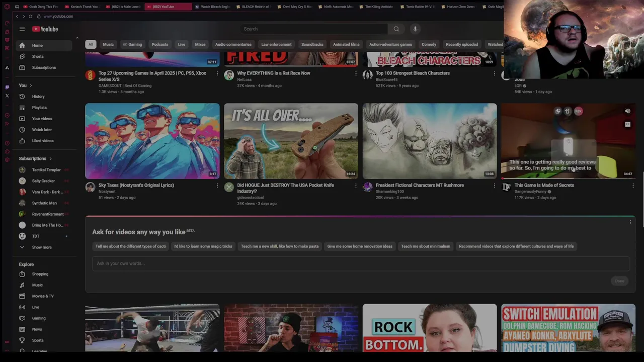Open Watch later in the sidebar
644x362 pixels.
coord(43,130)
